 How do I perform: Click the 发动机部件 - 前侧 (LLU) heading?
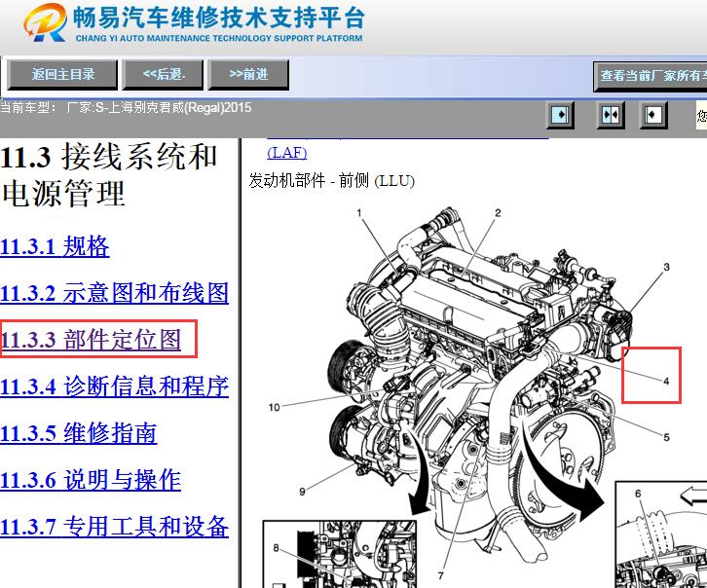331,181
